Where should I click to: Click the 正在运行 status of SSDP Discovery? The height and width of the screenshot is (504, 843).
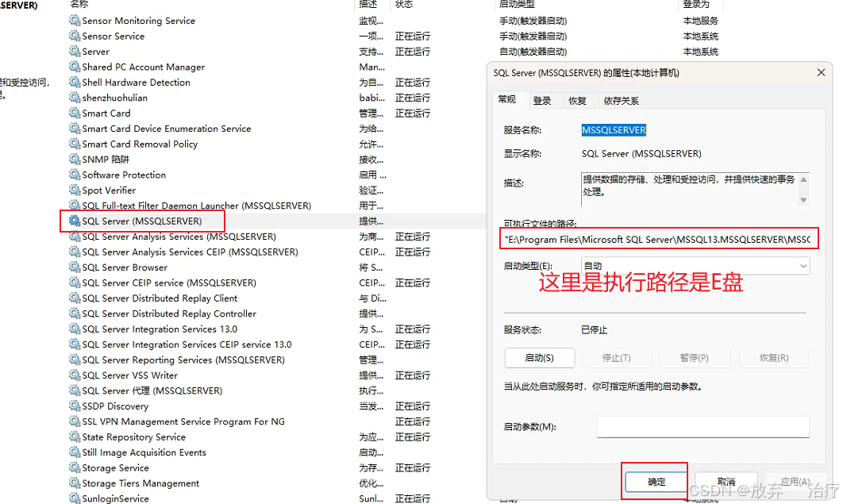tap(412, 406)
